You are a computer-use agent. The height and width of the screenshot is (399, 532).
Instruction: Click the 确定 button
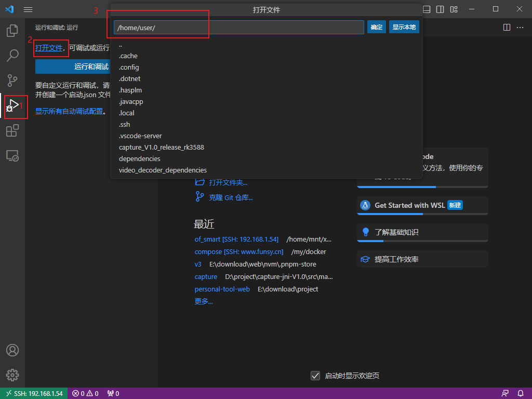coord(376,27)
